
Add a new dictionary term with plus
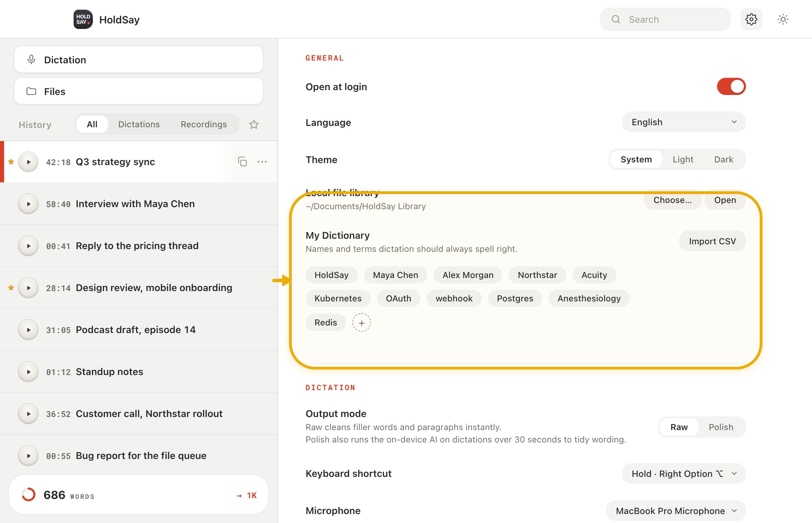tap(361, 323)
